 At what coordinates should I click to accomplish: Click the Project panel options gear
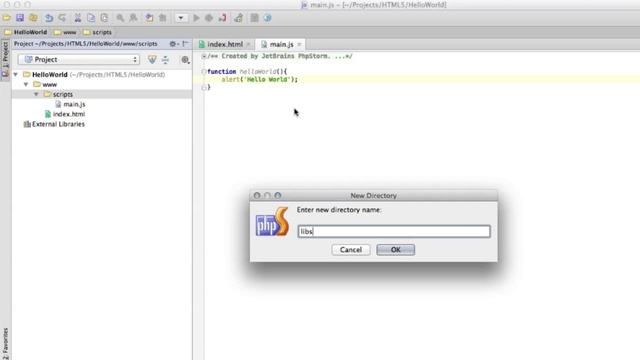coord(185,60)
